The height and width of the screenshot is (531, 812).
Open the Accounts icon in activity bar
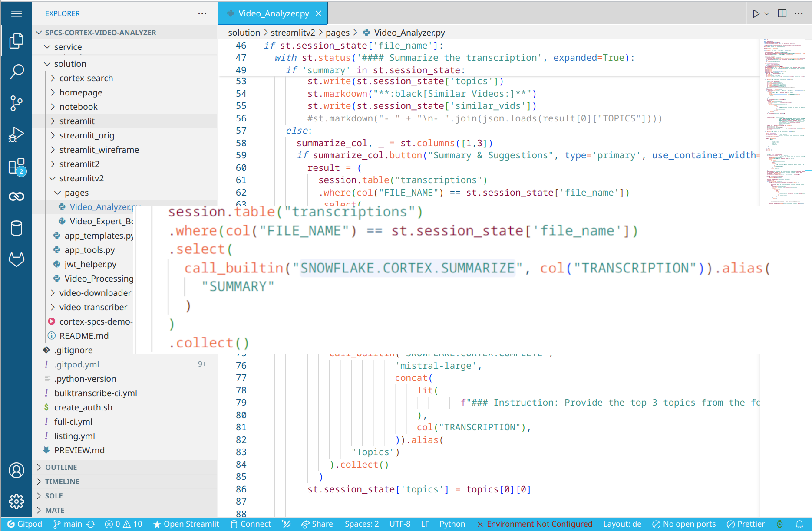click(16, 470)
